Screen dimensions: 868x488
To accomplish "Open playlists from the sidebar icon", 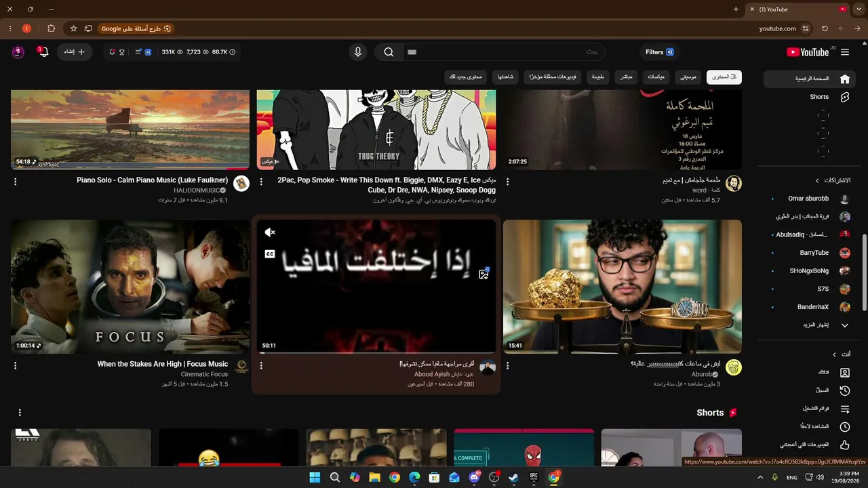I will tap(845, 409).
